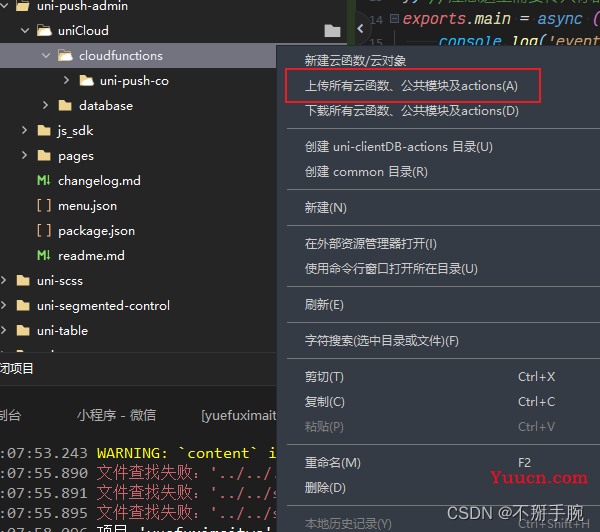Expand the uni-push-co folder
Screen dimensions: 600x532
(x=67, y=80)
